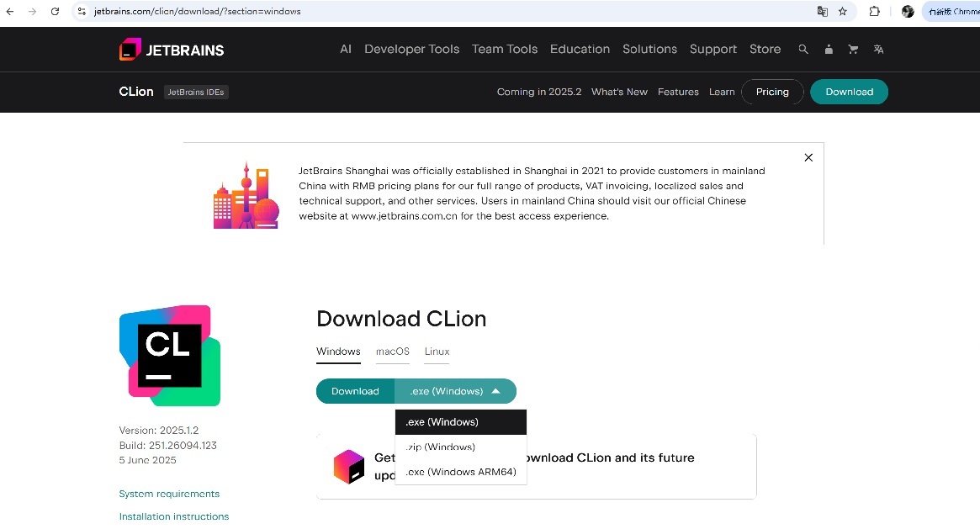Choose .zip (Windows) from the dropdown list
The width and height of the screenshot is (980, 529).
(x=461, y=447)
